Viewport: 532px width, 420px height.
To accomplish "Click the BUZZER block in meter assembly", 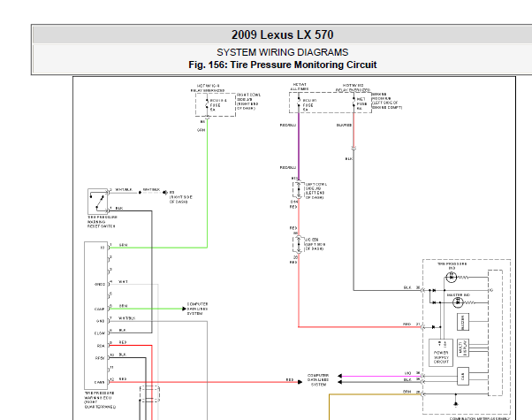I will pos(463,322).
